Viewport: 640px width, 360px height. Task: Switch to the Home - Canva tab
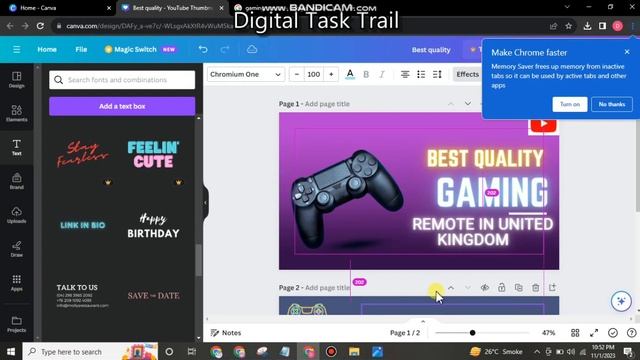click(60, 8)
